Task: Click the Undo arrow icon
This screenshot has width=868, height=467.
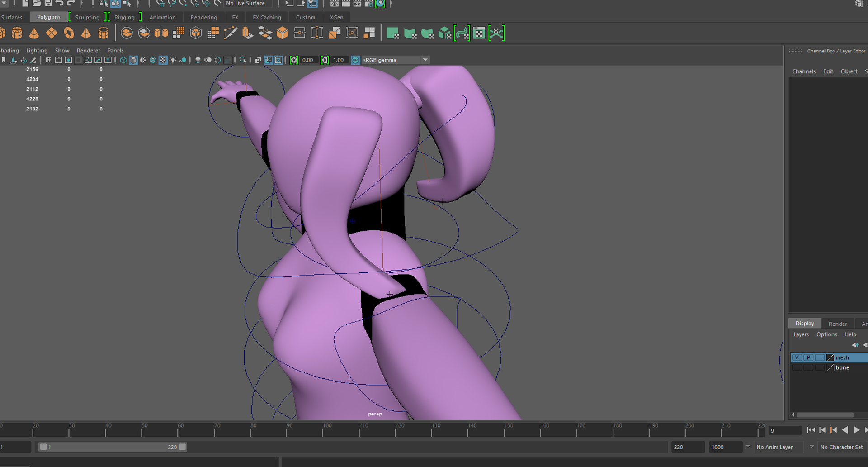Action: [x=59, y=3]
